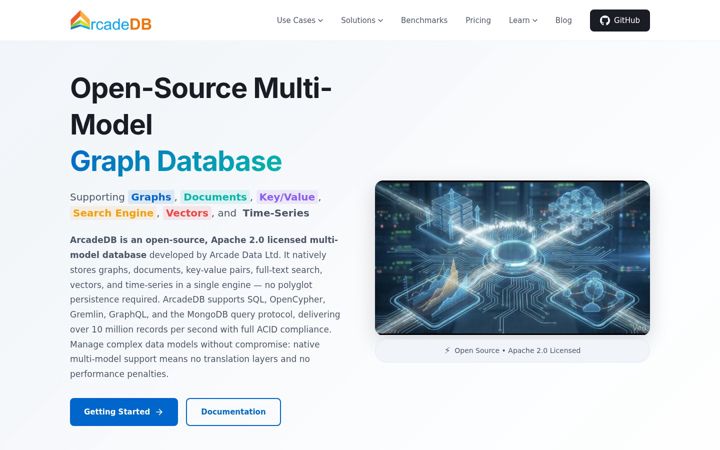720x450 pixels.
Task: Click the hero database illustration image
Action: (512, 258)
